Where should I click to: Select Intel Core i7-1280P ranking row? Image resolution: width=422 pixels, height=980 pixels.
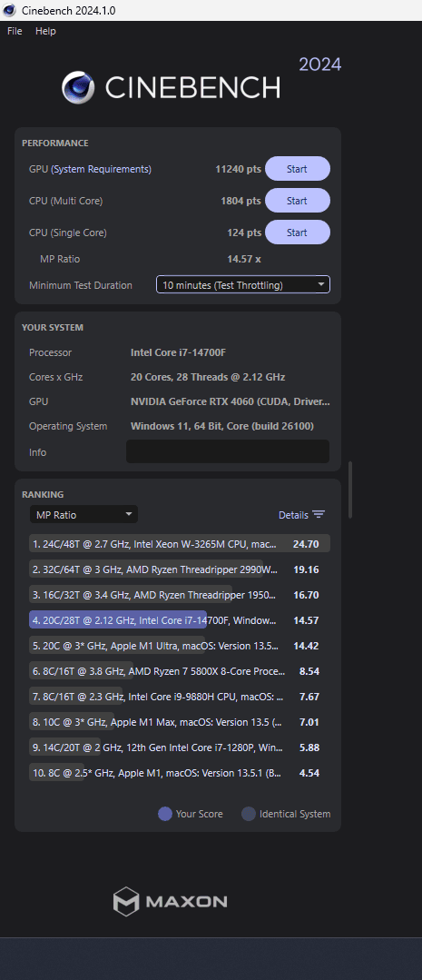click(x=180, y=747)
